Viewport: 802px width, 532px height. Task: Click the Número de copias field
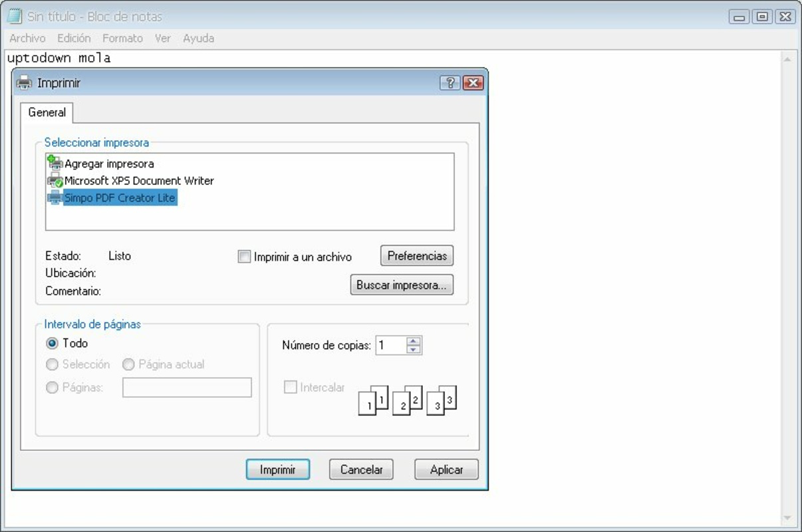[x=391, y=345]
